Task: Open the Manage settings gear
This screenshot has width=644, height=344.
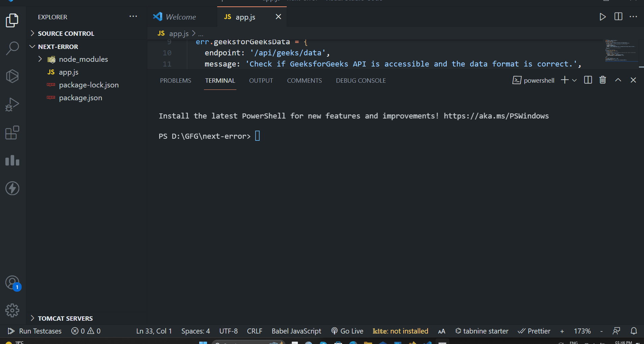Action: tap(12, 310)
